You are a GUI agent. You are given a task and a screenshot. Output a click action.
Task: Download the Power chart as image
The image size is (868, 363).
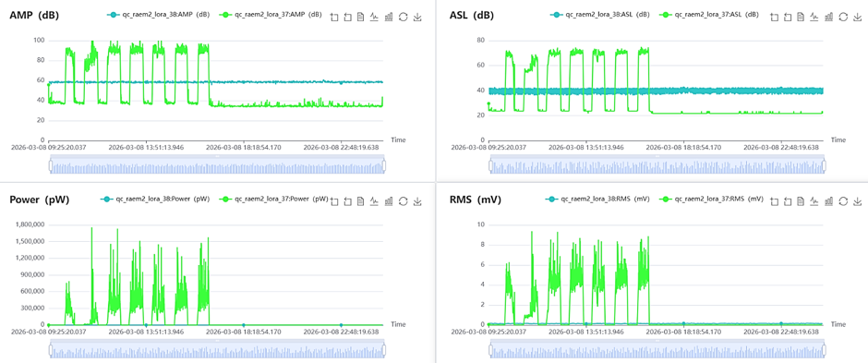coord(417,201)
